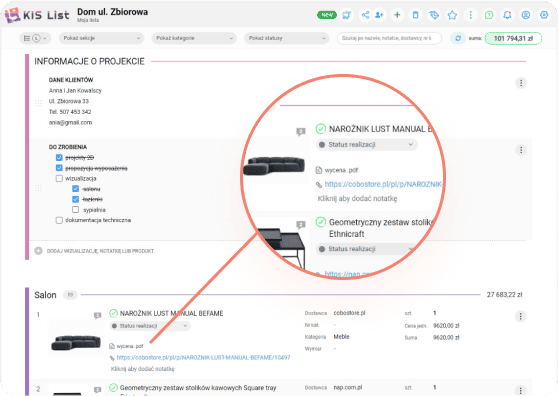Click the Salon section heading
Image resolution: width=558 pixels, height=396 pixels.
coord(45,295)
